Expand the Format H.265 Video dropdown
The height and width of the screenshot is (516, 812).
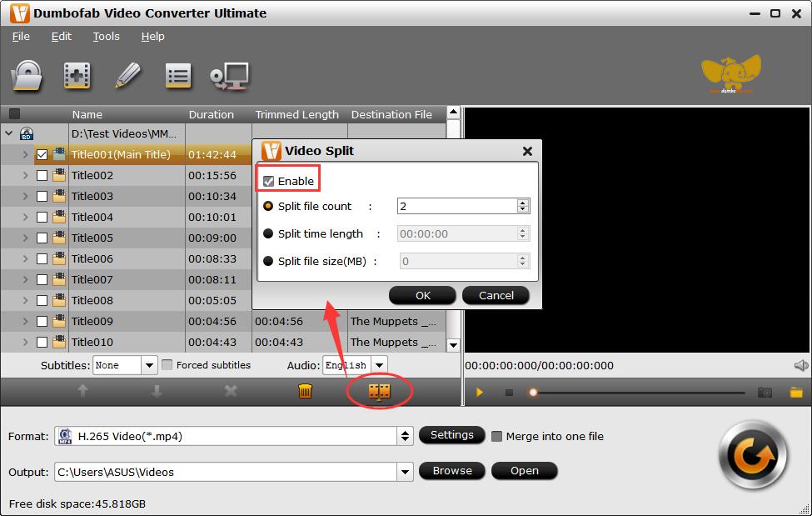[x=405, y=436]
